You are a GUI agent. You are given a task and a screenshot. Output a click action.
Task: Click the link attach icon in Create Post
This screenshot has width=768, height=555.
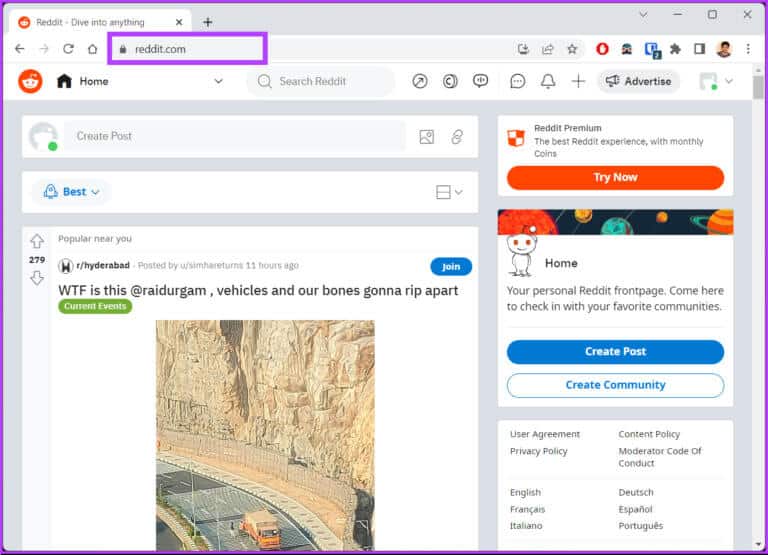(457, 137)
